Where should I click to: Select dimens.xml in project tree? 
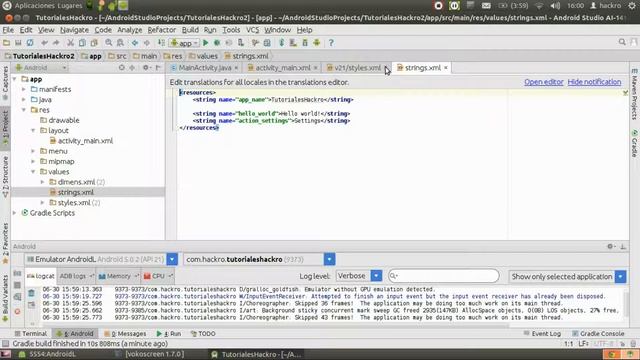coord(77,182)
